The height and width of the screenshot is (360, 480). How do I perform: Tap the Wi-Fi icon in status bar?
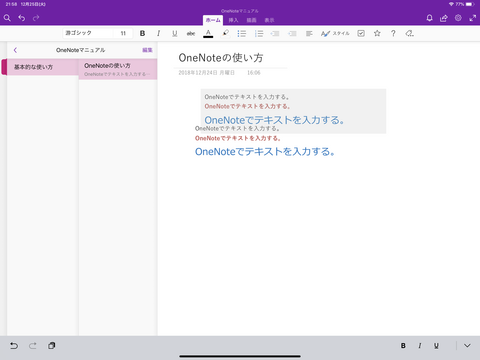(451, 4)
